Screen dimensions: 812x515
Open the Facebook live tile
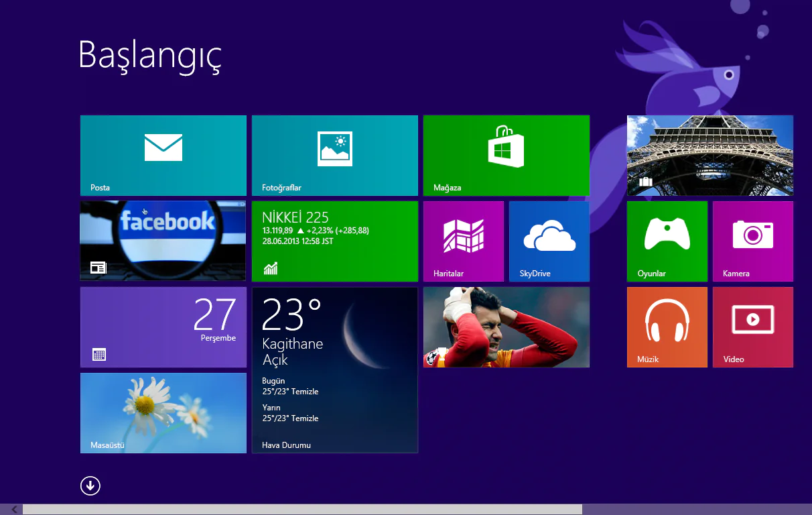pos(163,241)
